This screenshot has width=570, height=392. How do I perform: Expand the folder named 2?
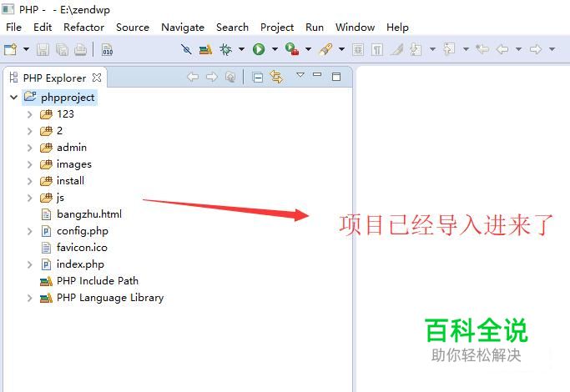(x=30, y=131)
